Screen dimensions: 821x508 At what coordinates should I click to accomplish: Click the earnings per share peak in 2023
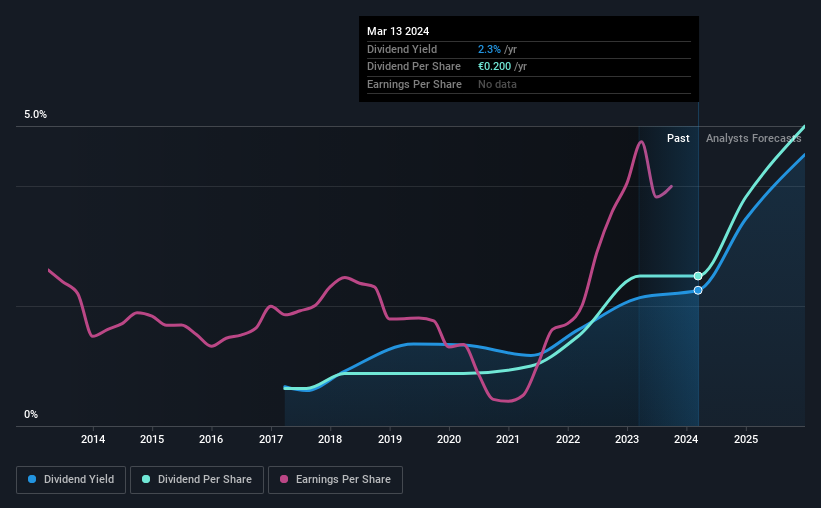tap(641, 141)
